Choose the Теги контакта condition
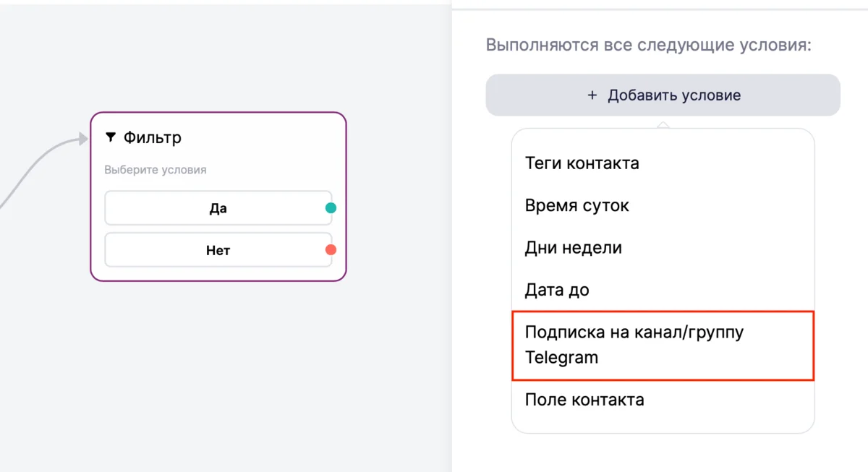This screenshot has height=472, width=868. pyautogui.click(x=582, y=163)
